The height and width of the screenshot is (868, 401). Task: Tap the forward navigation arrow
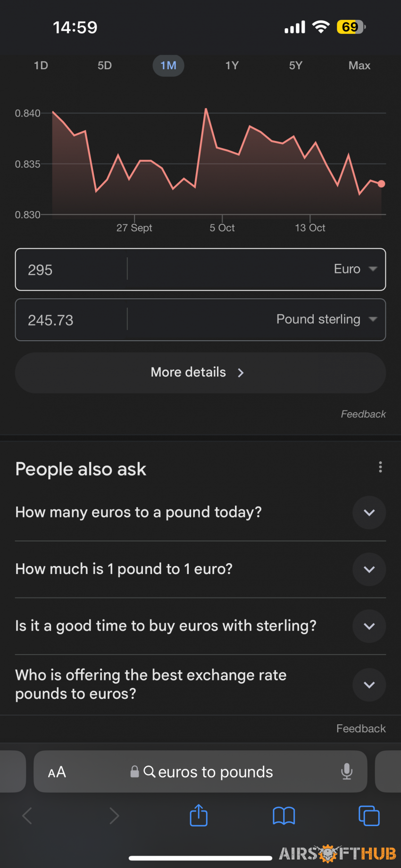pyautogui.click(x=114, y=816)
